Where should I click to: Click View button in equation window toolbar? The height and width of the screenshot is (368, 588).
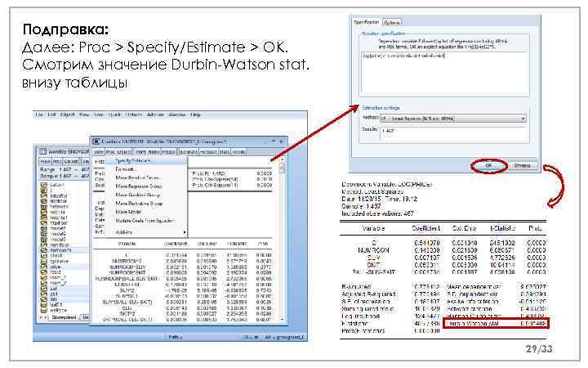click(98, 152)
